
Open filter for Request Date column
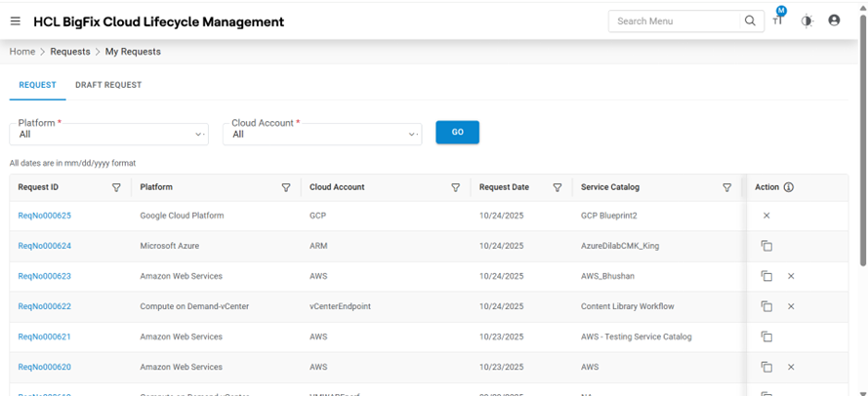[558, 187]
